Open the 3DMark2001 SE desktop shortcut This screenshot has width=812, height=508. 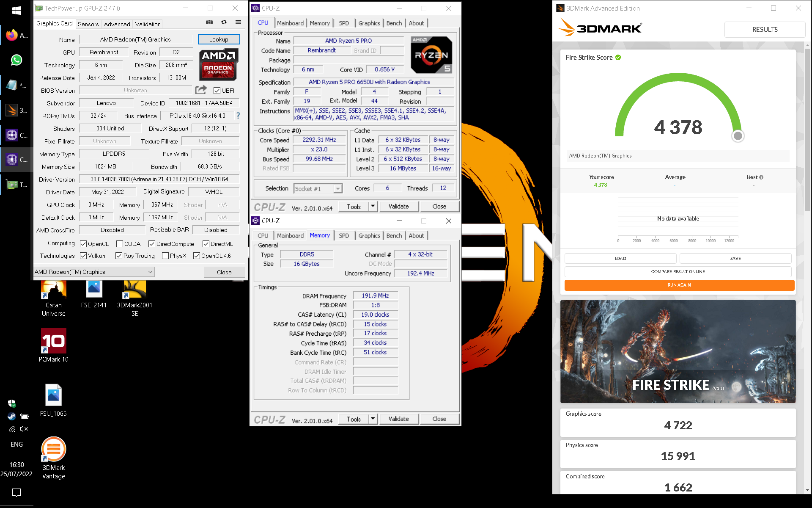(x=134, y=298)
